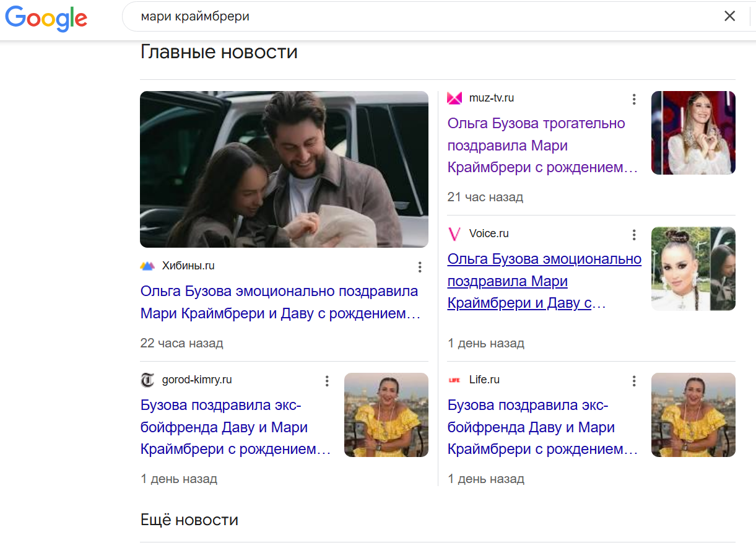Click the "gorod-kimry.ru" source name
The width and height of the screenshot is (756, 553).
197,380
